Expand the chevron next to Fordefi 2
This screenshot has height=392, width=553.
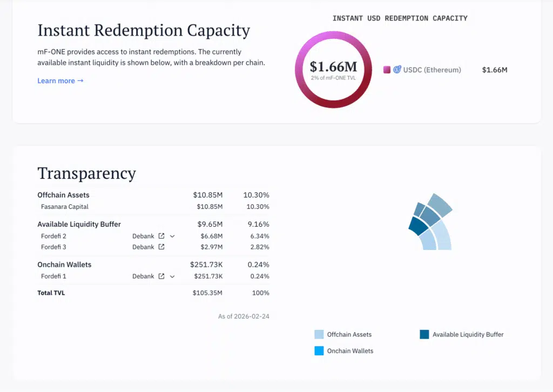coord(171,236)
